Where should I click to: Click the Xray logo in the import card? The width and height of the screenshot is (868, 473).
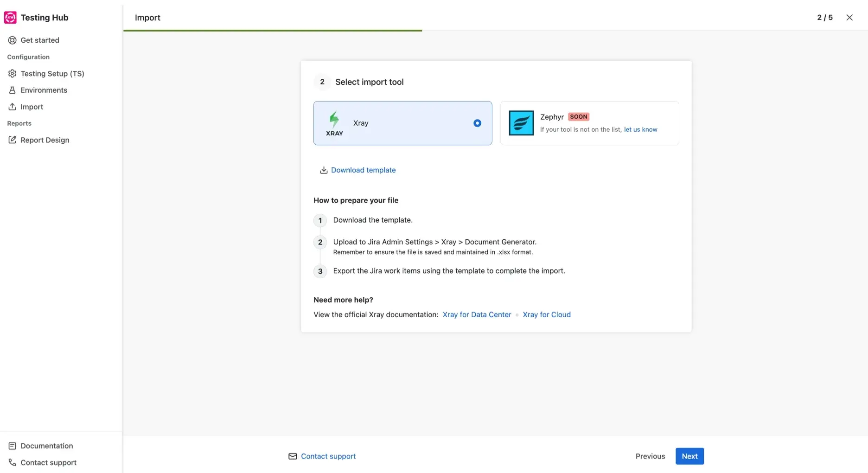(334, 122)
